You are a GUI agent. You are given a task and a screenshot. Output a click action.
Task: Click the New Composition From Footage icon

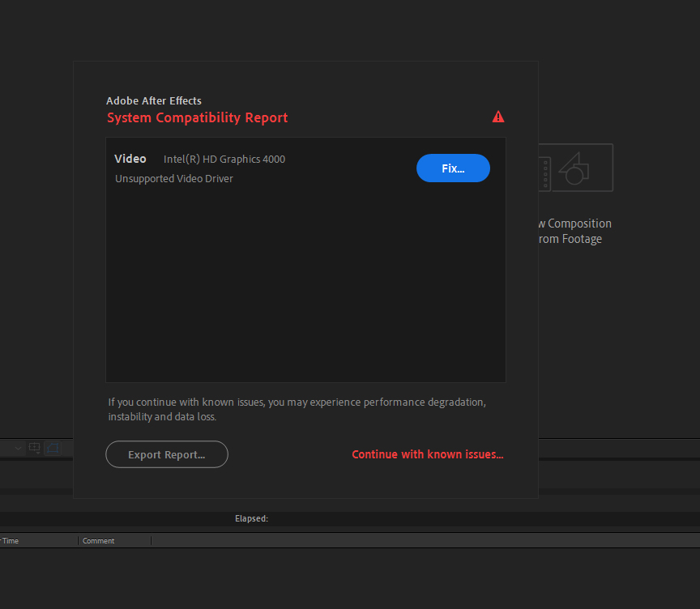tap(576, 168)
